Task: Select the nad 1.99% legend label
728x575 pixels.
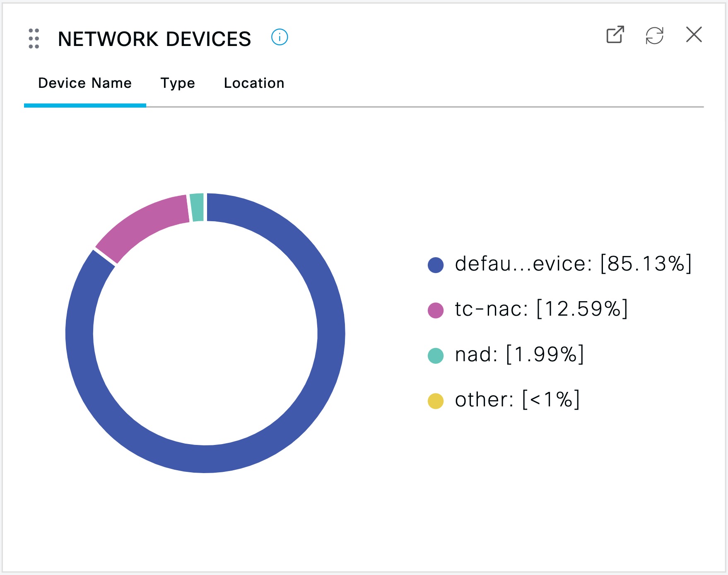Action: 519,355
